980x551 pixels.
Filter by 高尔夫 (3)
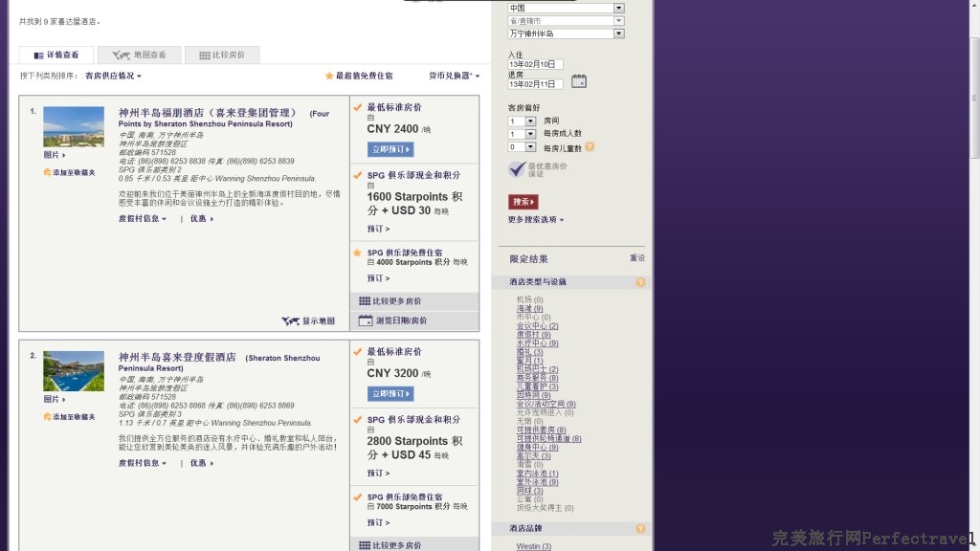[x=533, y=456]
